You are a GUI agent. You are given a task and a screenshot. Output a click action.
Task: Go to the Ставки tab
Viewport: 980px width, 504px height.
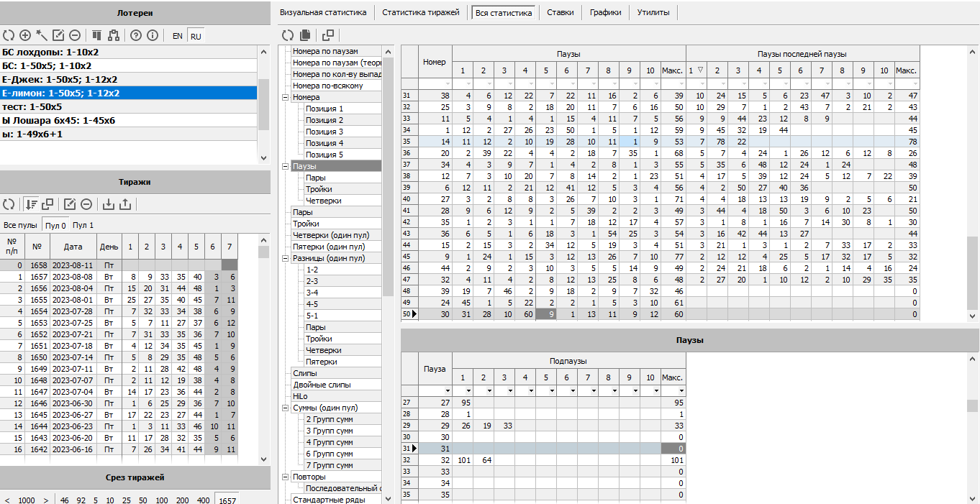tap(561, 12)
